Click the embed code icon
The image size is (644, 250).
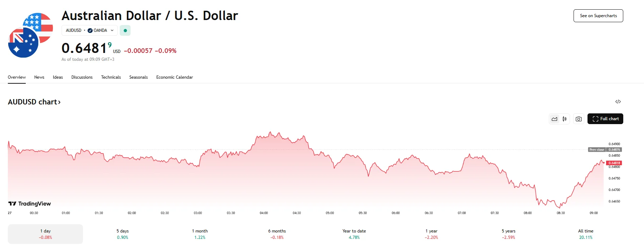point(618,102)
